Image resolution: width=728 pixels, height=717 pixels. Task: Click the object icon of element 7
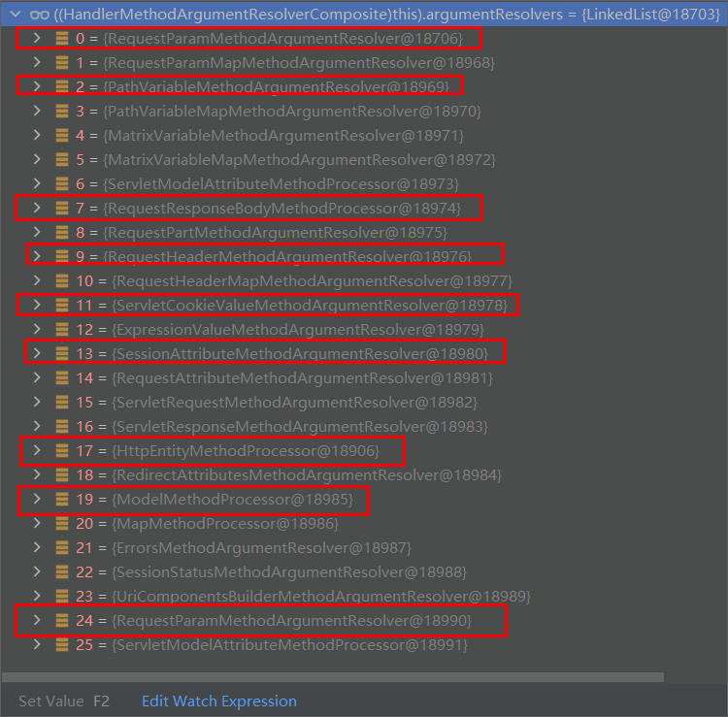[x=62, y=208]
